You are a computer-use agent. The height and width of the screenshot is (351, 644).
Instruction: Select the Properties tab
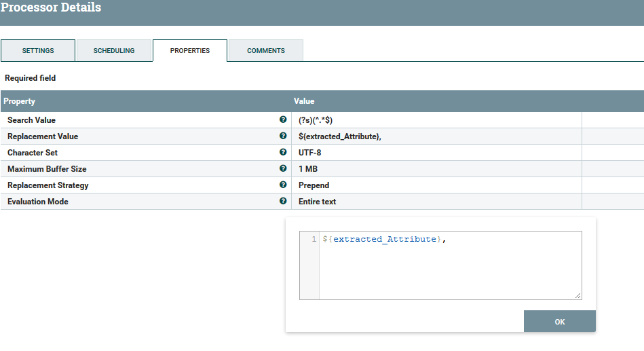coord(190,51)
